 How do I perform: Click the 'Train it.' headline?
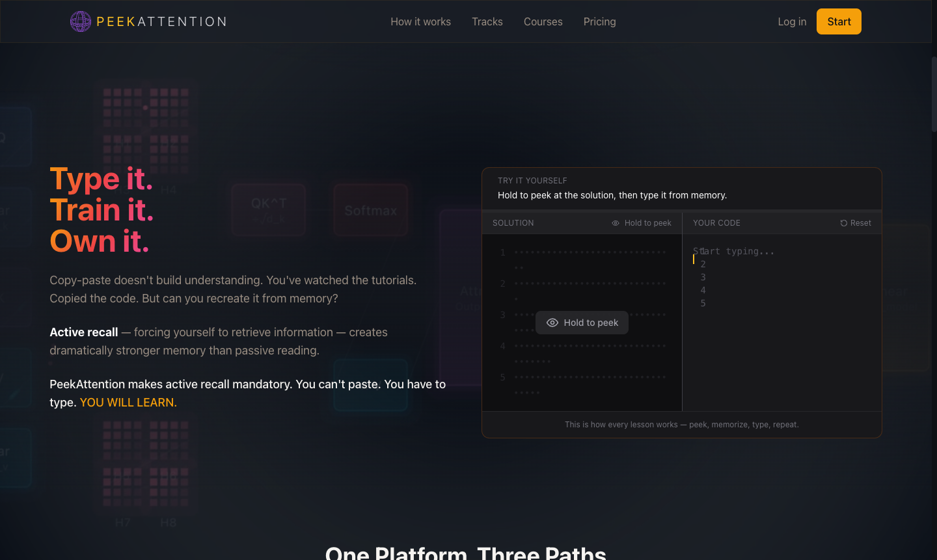tap(102, 210)
